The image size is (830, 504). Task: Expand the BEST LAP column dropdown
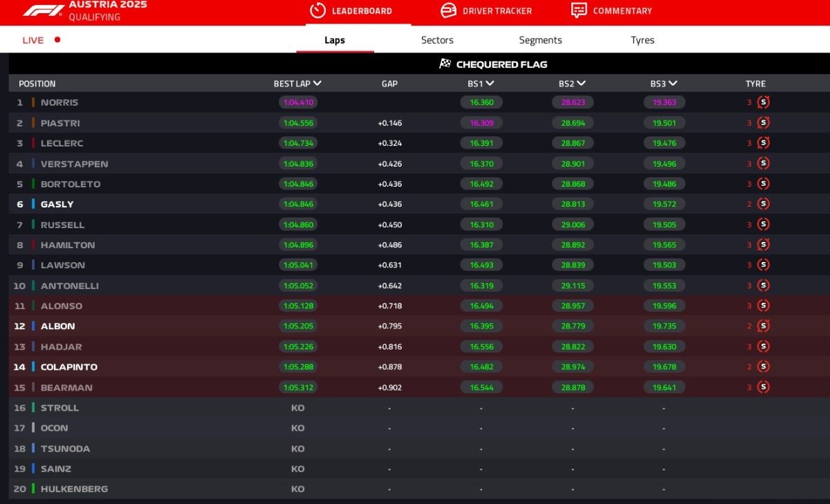point(317,84)
